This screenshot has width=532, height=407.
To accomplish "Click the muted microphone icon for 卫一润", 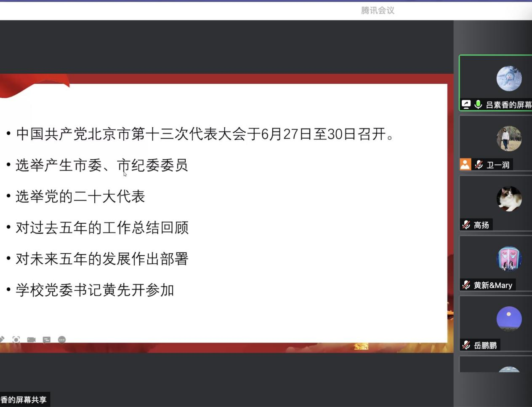I will click(x=479, y=165).
